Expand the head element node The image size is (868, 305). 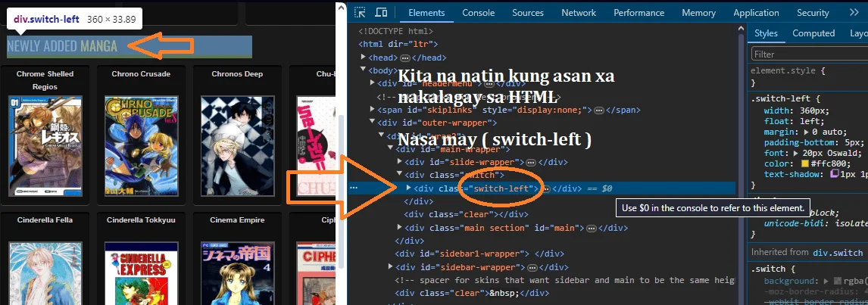pyautogui.click(x=364, y=57)
